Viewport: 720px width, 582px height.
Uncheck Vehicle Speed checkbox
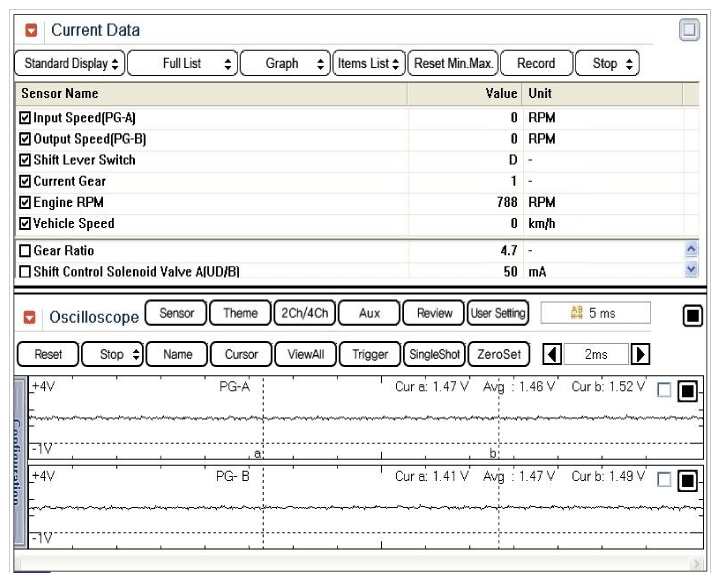point(25,223)
